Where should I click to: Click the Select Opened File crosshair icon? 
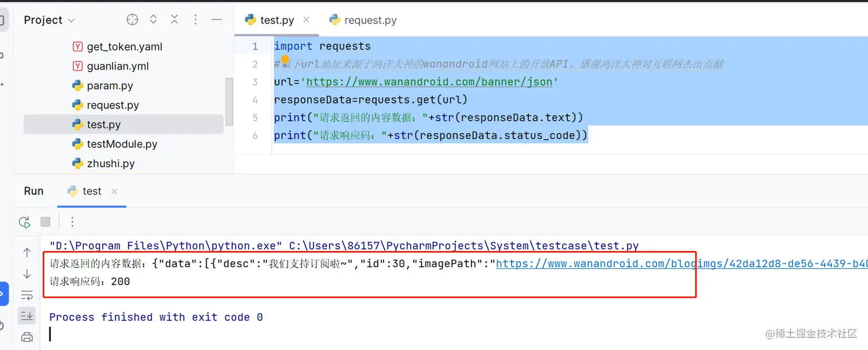coord(132,20)
